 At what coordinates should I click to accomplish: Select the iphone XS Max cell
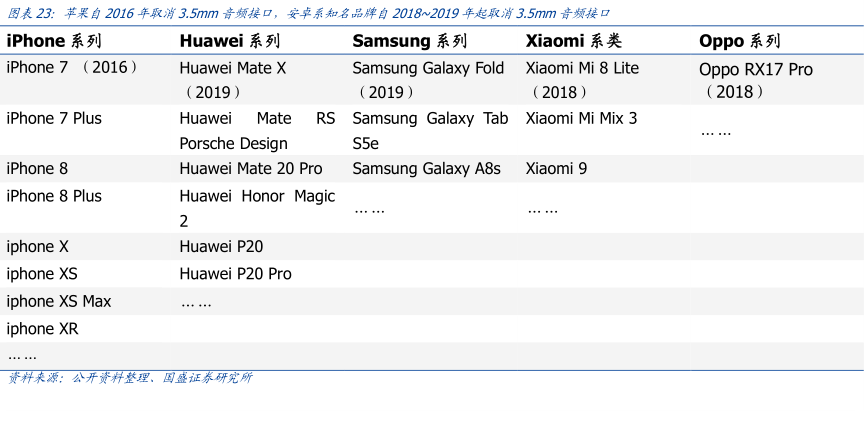[59, 301]
